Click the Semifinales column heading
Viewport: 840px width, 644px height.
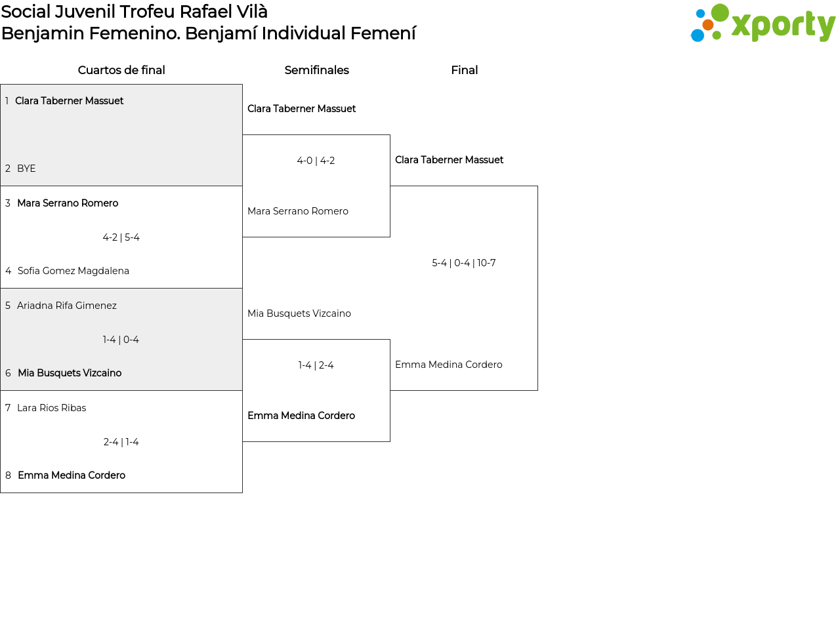pos(316,70)
